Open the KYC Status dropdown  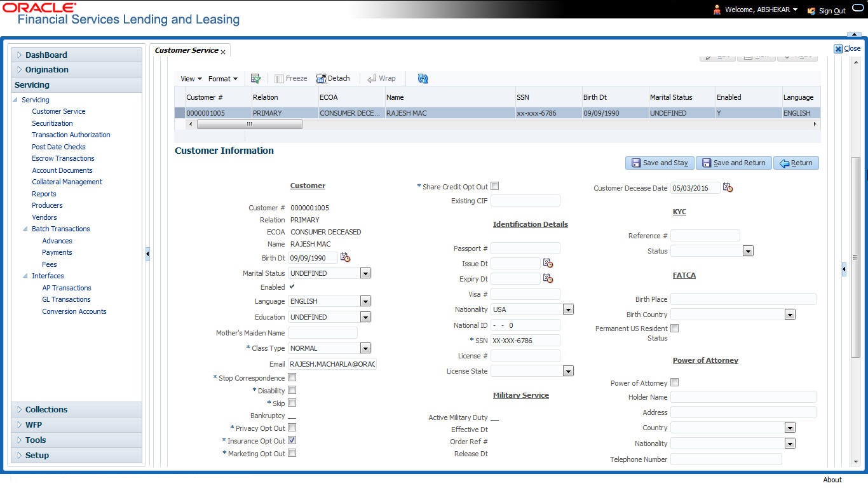point(748,251)
